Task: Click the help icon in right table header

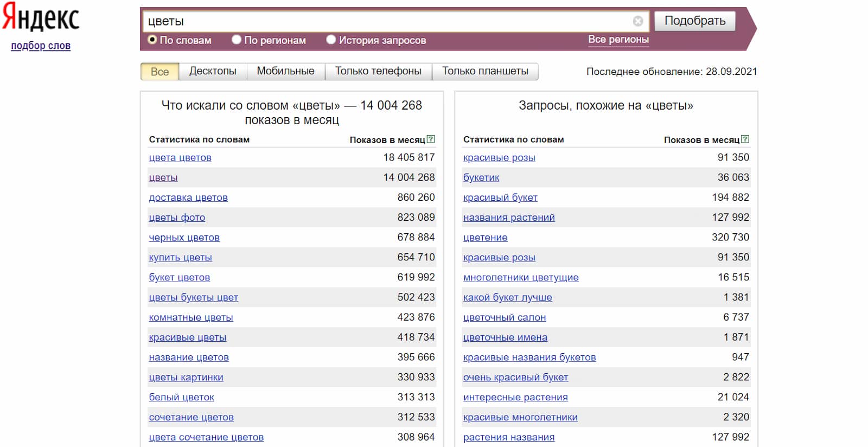Action: [745, 139]
